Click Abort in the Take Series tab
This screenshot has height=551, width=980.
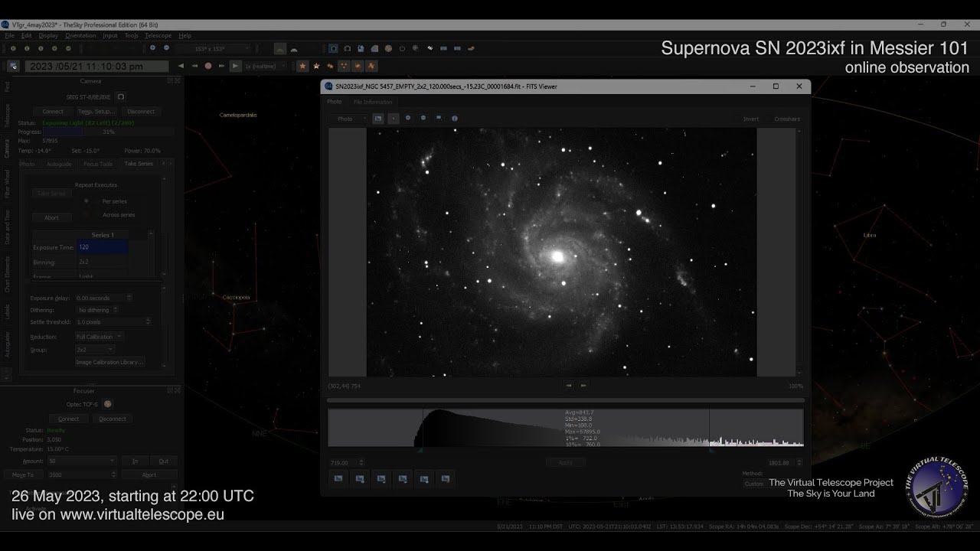tap(51, 217)
